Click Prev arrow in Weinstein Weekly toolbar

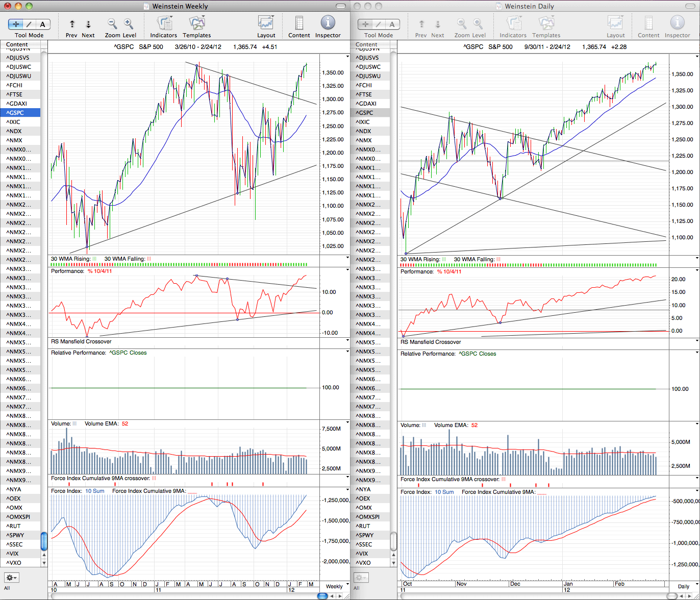[72, 24]
